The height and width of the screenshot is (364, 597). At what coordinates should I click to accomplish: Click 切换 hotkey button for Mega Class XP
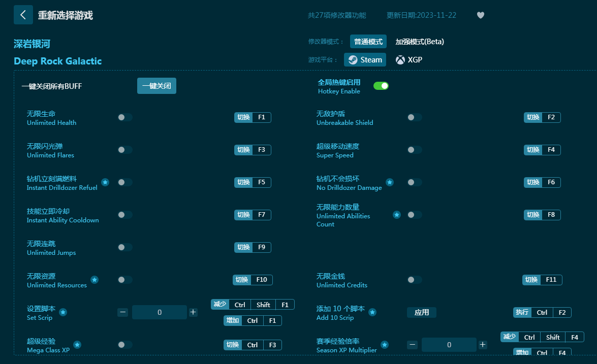tap(233, 345)
